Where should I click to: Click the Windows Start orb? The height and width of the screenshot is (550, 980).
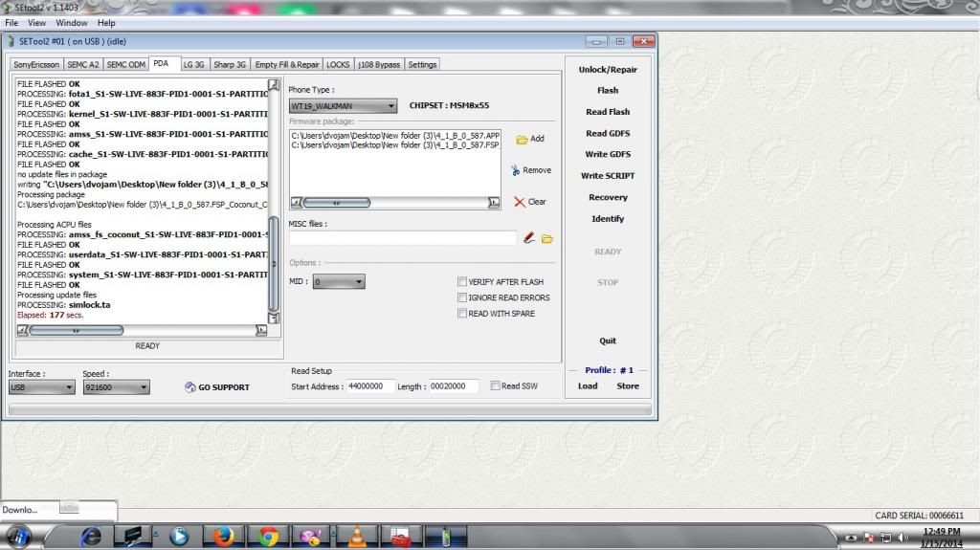click(18, 537)
